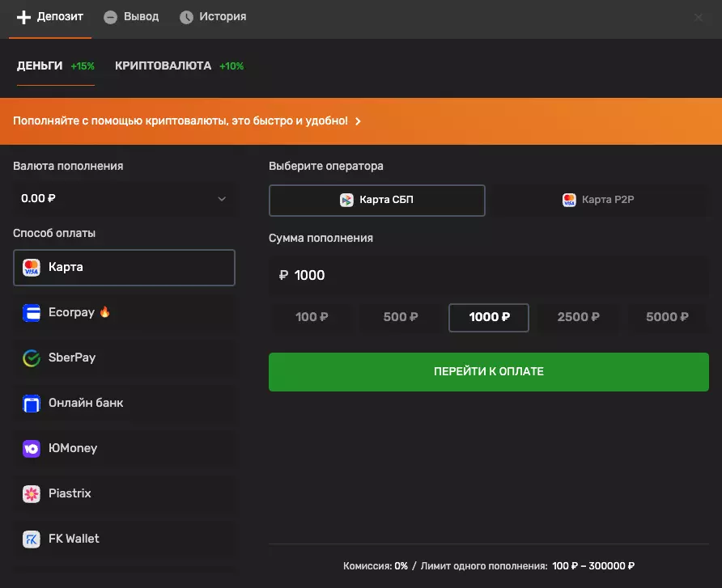Select the 2500 ₽ preset amount
The width and height of the screenshot is (722, 588).
click(x=578, y=317)
